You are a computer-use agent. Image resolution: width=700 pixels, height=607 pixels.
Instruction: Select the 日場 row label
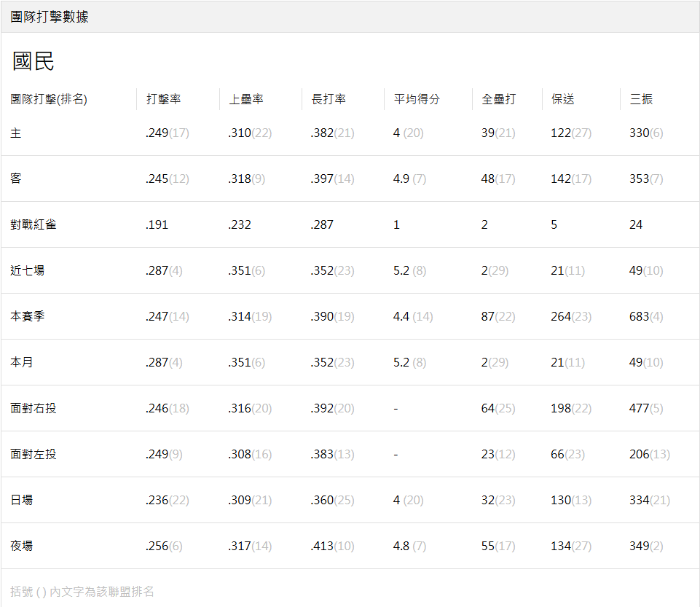[x=21, y=501]
